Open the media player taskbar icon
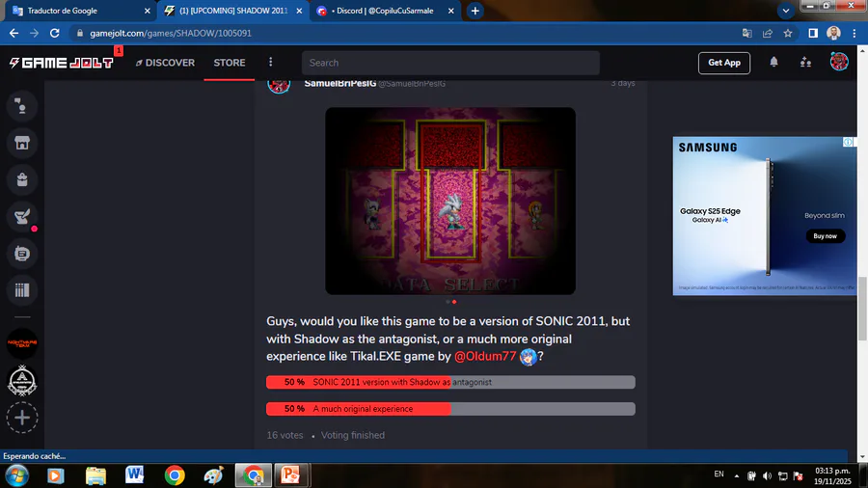This screenshot has height=488, width=868. click(55, 475)
